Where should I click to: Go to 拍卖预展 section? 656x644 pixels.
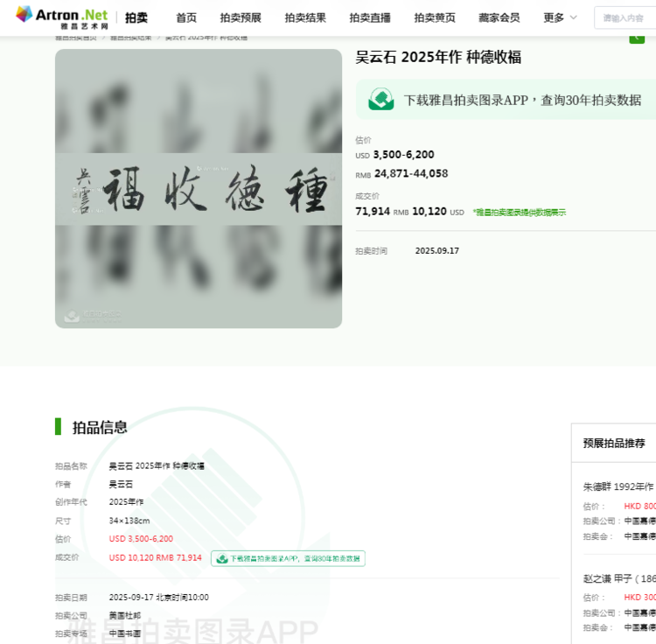click(241, 17)
